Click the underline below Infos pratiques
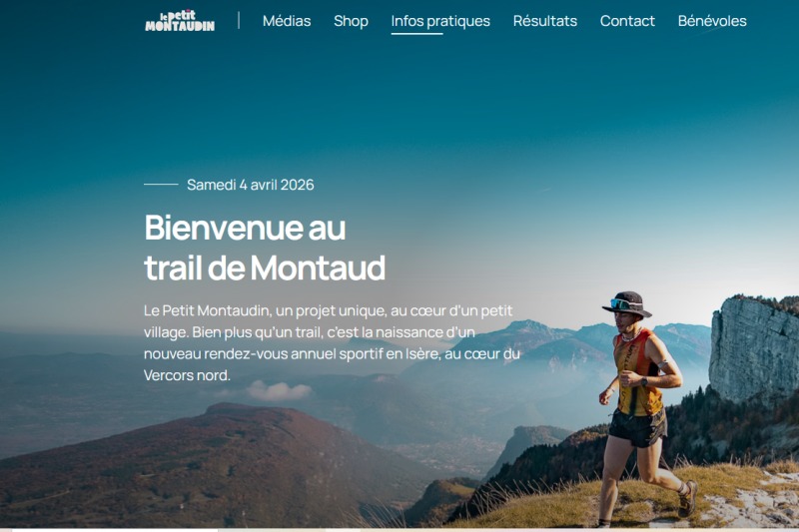 [416, 34]
